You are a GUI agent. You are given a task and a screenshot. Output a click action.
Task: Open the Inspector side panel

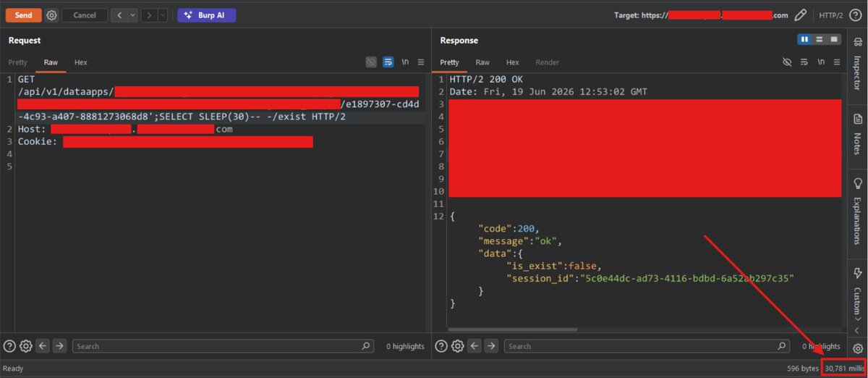pyautogui.click(x=858, y=62)
